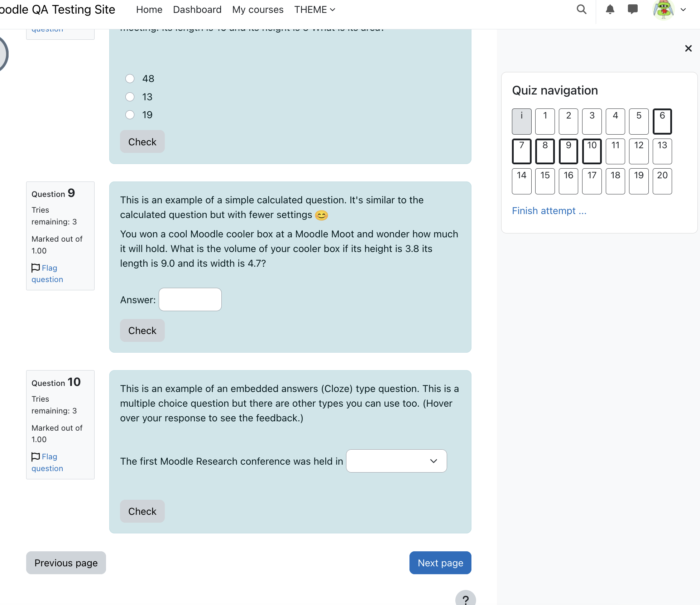Jump to question 7 in quiz navigation

pyautogui.click(x=522, y=151)
